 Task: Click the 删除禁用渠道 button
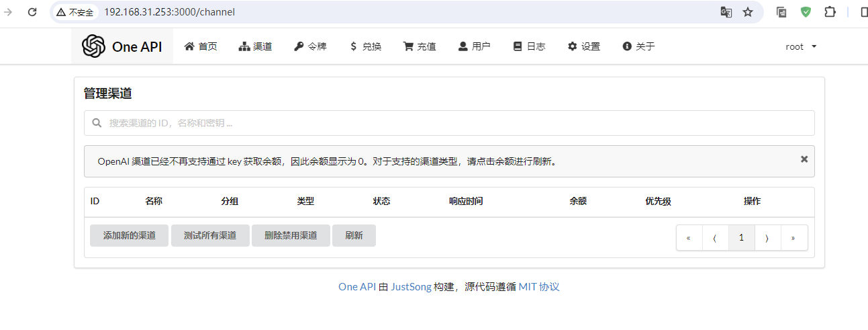pos(291,236)
